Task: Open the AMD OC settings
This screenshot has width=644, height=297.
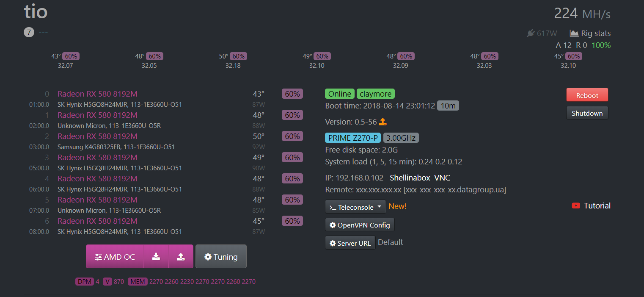Action: coord(115,256)
